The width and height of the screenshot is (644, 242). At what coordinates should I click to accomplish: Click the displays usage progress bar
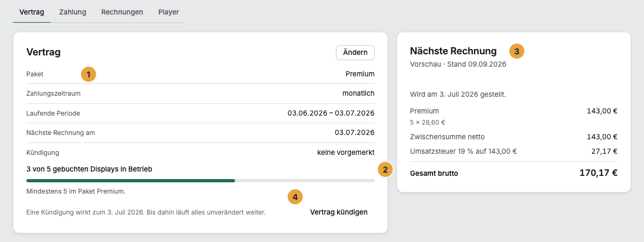200,181
